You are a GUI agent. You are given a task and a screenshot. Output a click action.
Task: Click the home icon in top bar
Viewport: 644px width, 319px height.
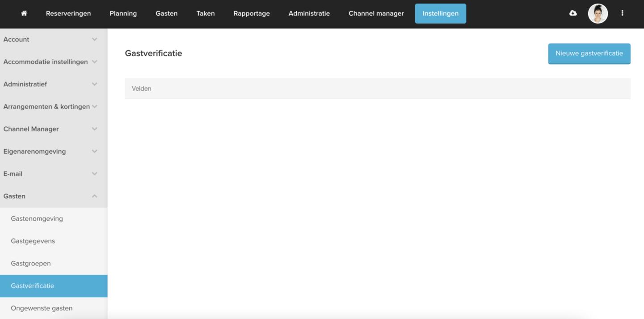click(24, 13)
